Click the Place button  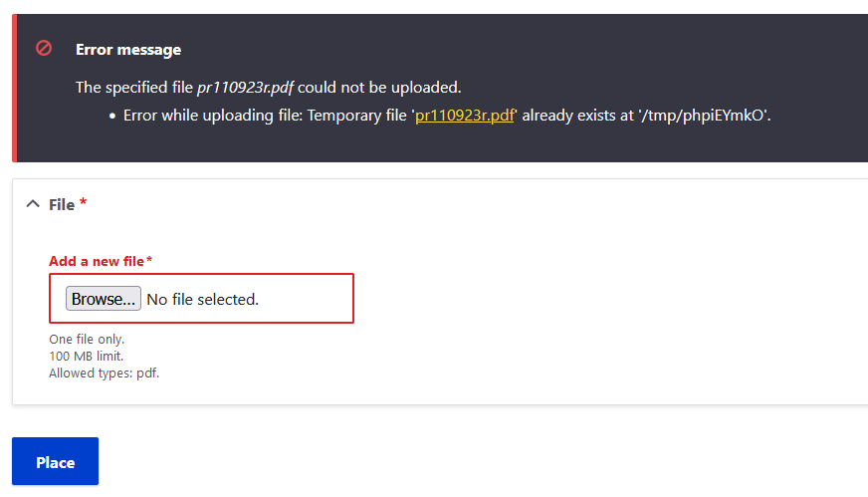coord(56,461)
